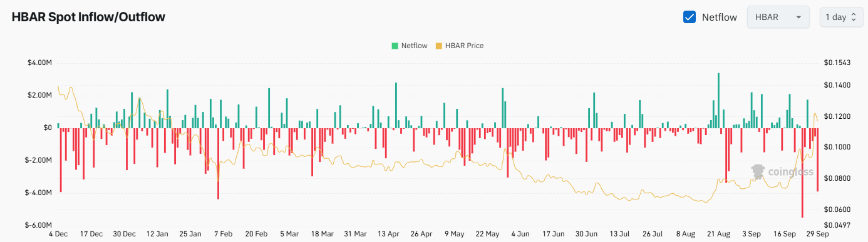Click the Netflow legend label
Image resolution: width=868 pixels, height=242 pixels.
pyautogui.click(x=415, y=46)
